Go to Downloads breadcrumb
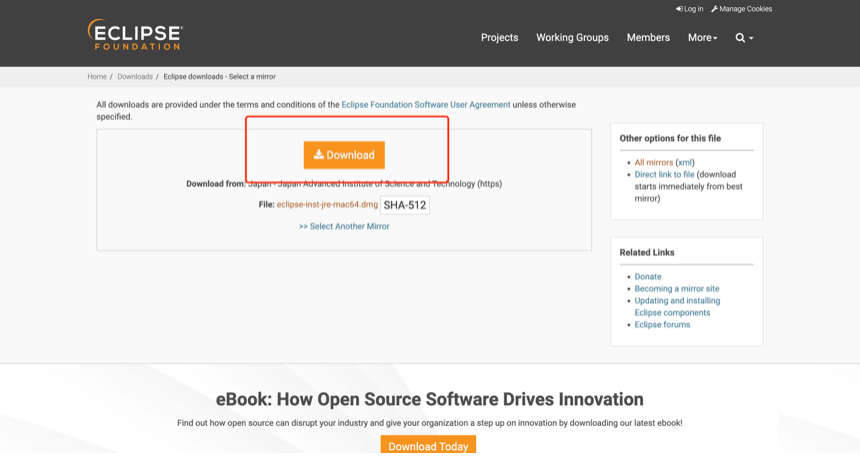 coord(135,77)
